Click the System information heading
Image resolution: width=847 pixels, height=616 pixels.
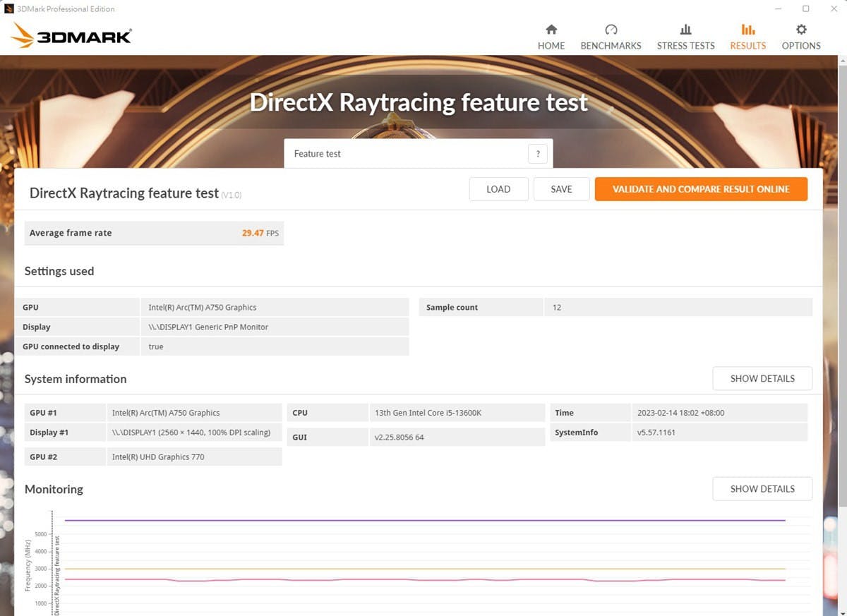click(x=76, y=379)
